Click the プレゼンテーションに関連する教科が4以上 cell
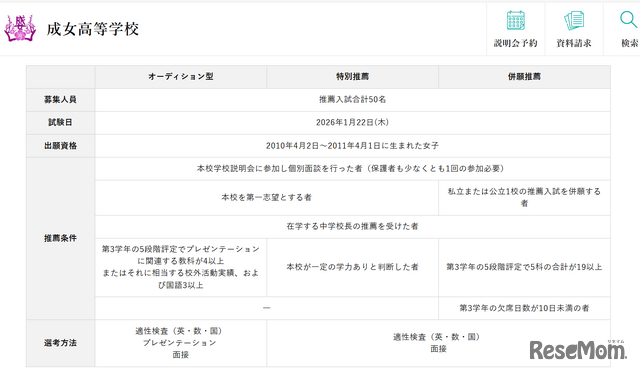The width and height of the screenshot is (640, 373). [x=181, y=267]
